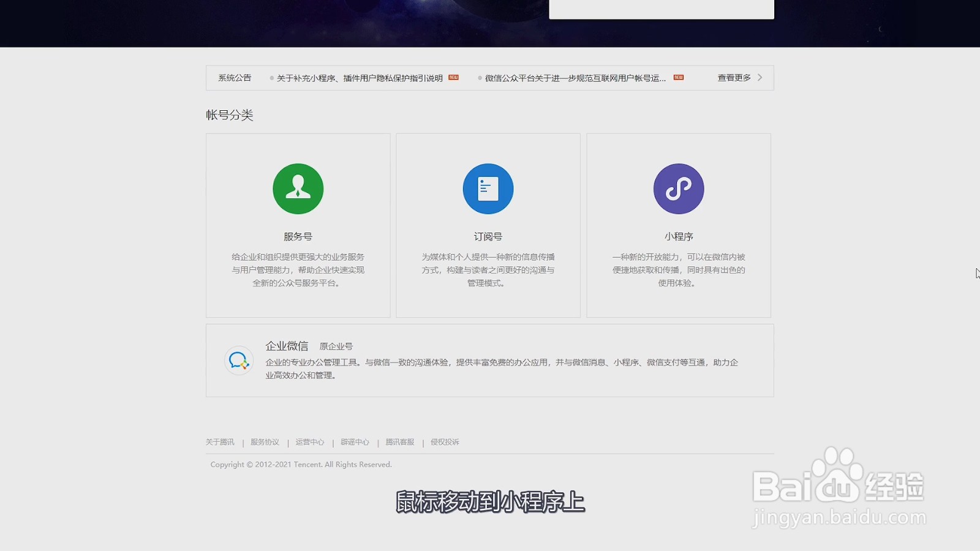Select the 订阅号 account type card
The height and width of the screenshot is (551, 980).
pyautogui.click(x=488, y=225)
